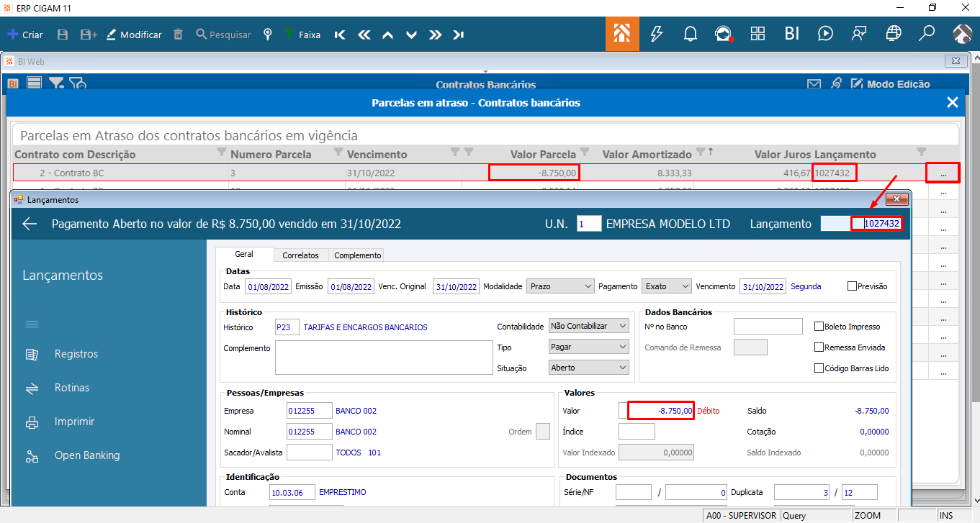Switch to the Complemento tab

358,255
